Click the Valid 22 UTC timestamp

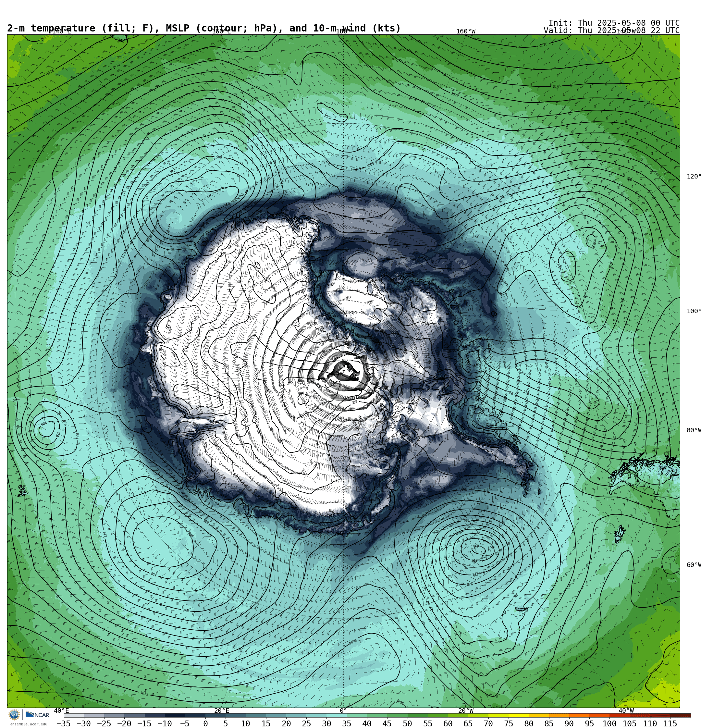pos(612,31)
